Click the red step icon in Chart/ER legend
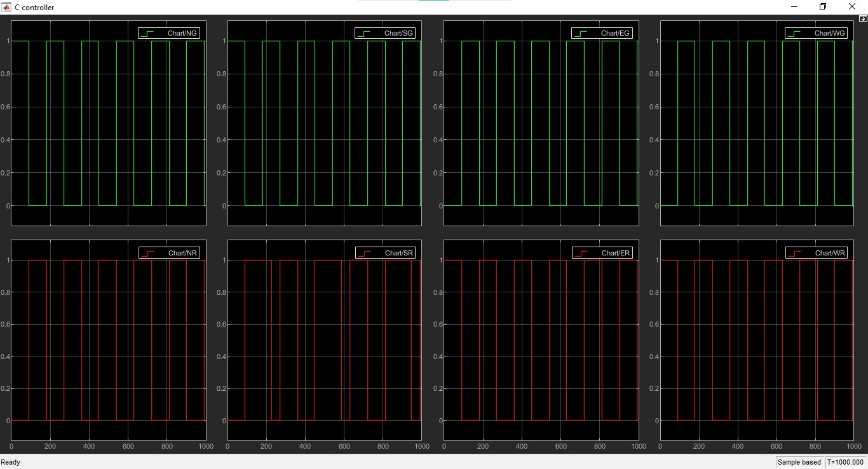The height and width of the screenshot is (469, 868). [x=580, y=252]
